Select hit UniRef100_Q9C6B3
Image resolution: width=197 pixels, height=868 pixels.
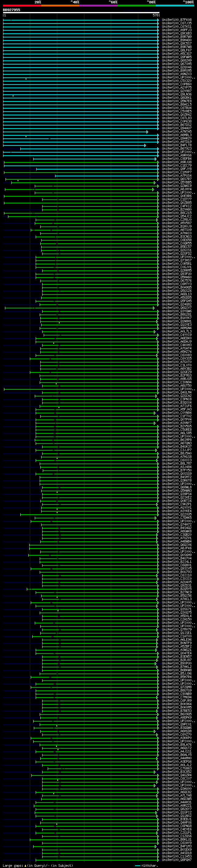tap(176, 33)
